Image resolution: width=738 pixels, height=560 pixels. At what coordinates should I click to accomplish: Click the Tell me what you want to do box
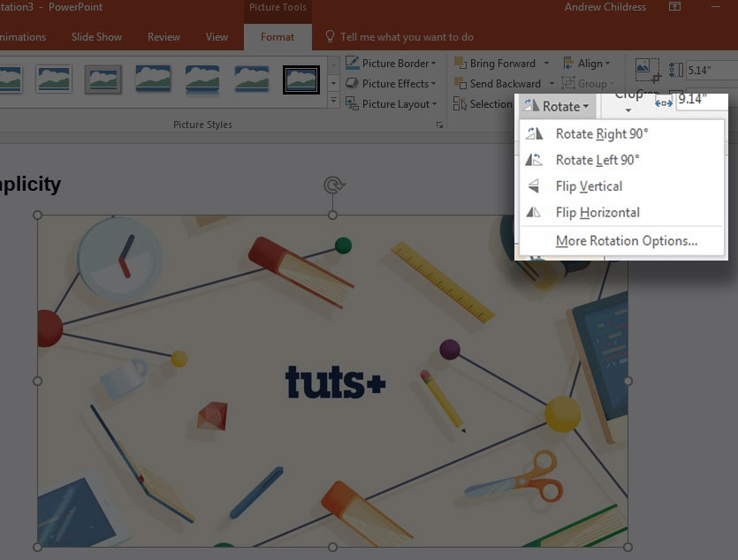407,37
